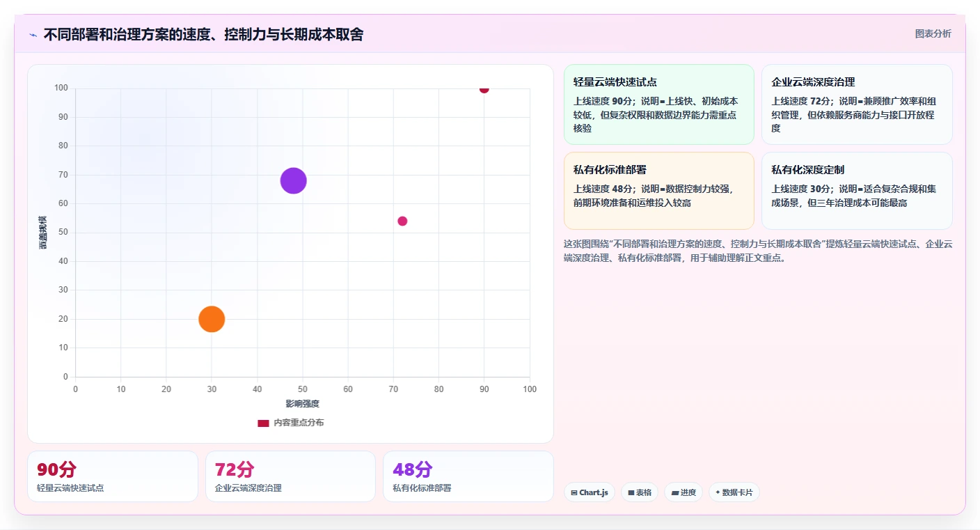
Task: Click the chart title 不同部署和治理方案的速度
Action: 203,35
